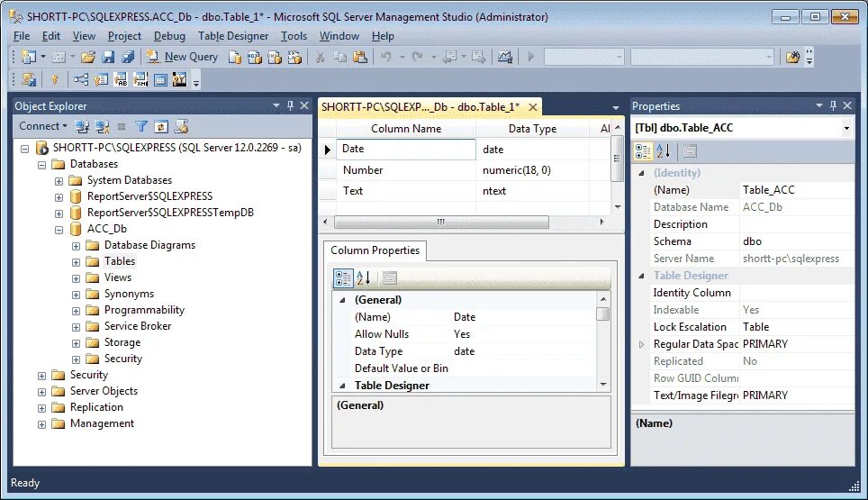Viewport: 868px width, 500px height.
Task: Click the Database Engine Query icon
Action: (x=235, y=57)
